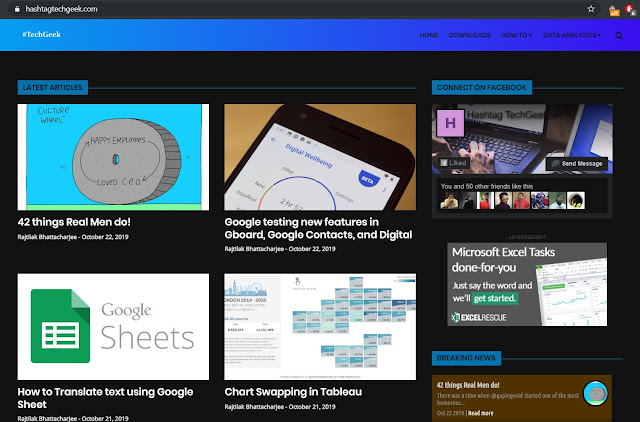Screen dimensions: 640x422
Task: Click the Facebook Liked button
Action: [x=453, y=163]
